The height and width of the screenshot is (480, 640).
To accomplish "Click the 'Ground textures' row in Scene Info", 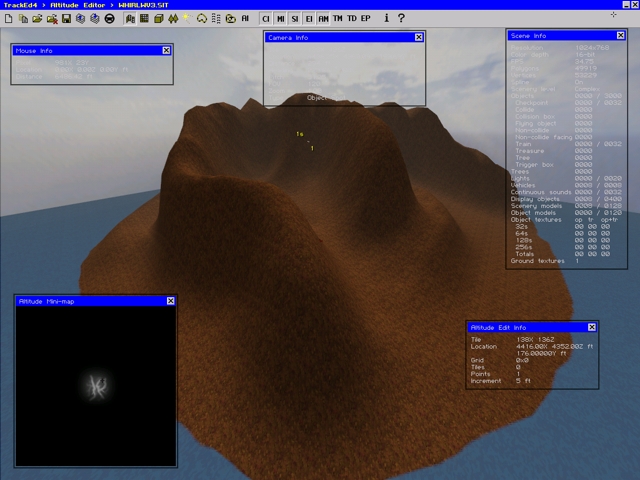I will [544, 261].
